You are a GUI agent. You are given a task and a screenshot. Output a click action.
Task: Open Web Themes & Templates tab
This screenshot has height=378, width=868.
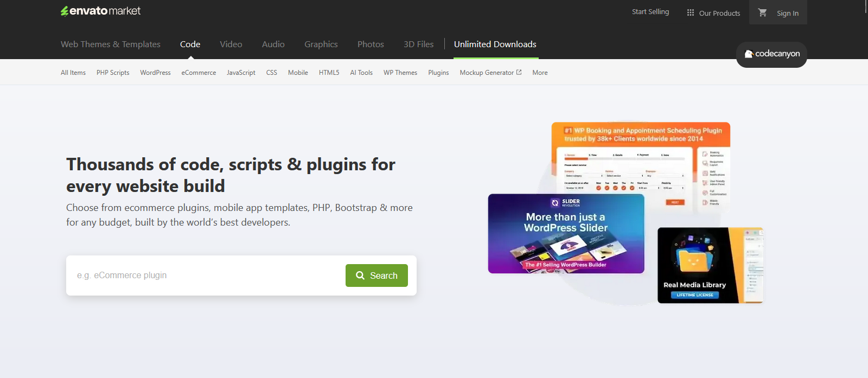[111, 44]
